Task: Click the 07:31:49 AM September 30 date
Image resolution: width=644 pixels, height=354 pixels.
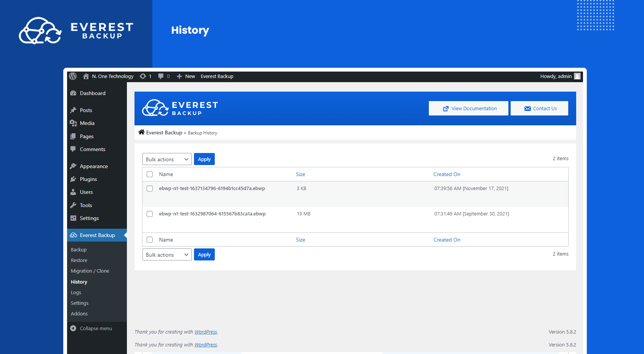Action: coord(472,214)
